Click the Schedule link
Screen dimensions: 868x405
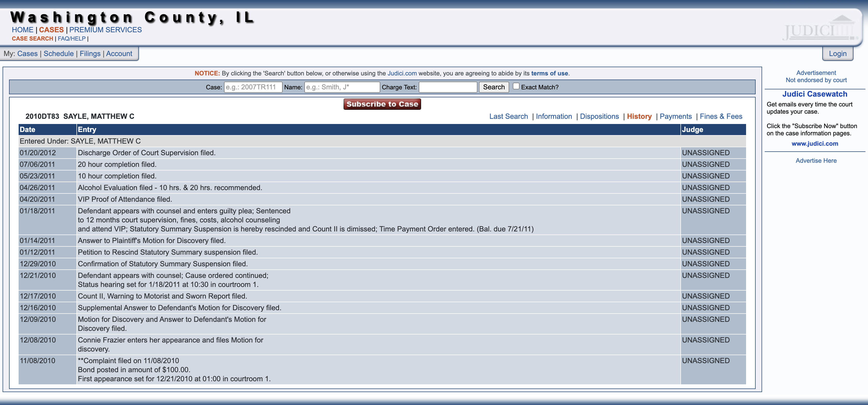point(59,53)
